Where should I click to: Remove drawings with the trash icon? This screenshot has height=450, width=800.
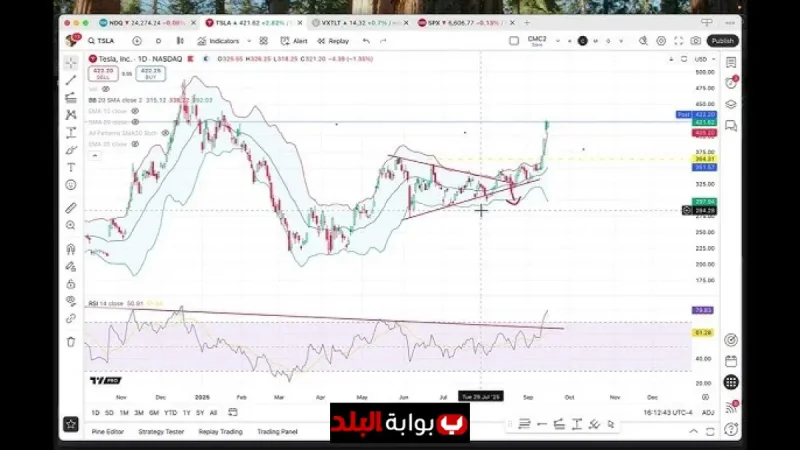[x=71, y=342]
